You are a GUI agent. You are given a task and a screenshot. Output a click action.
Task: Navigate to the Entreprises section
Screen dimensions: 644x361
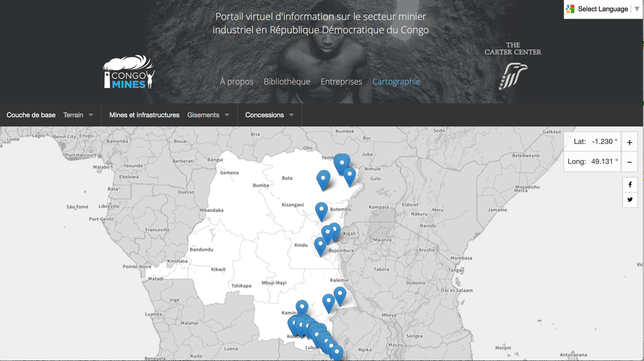pyautogui.click(x=341, y=81)
